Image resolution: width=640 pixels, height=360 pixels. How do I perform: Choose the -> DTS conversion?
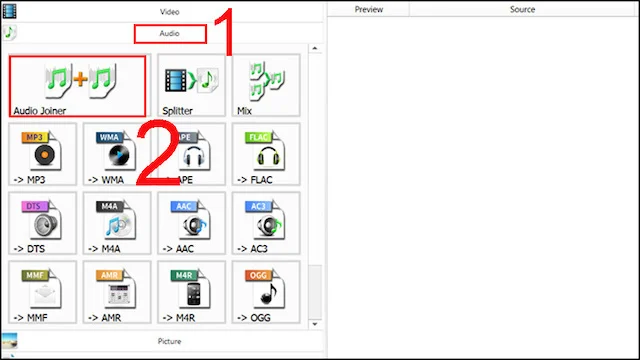pyautogui.click(x=42, y=223)
